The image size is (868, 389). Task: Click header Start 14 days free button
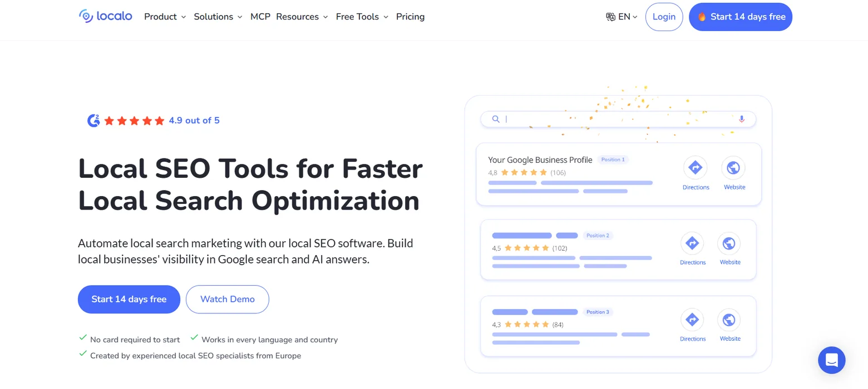pyautogui.click(x=741, y=17)
